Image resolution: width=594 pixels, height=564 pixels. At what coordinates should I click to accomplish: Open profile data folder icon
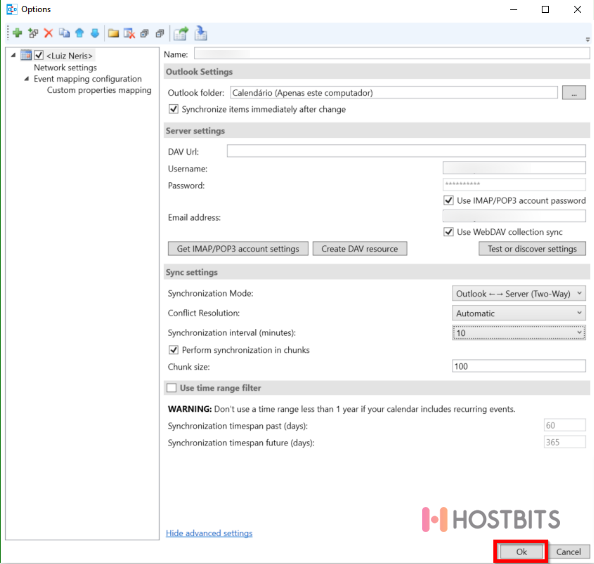pyautogui.click(x=113, y=33)
